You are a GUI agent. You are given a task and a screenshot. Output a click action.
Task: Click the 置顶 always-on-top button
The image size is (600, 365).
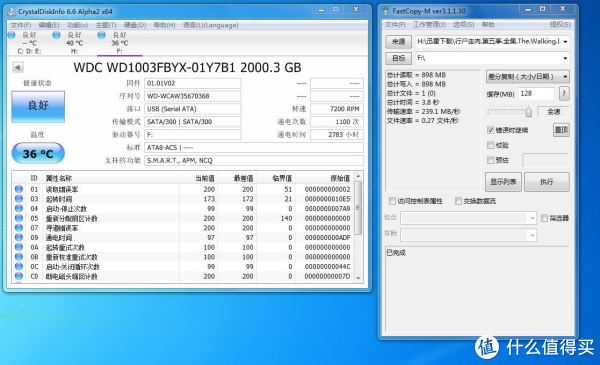point(561,130)
